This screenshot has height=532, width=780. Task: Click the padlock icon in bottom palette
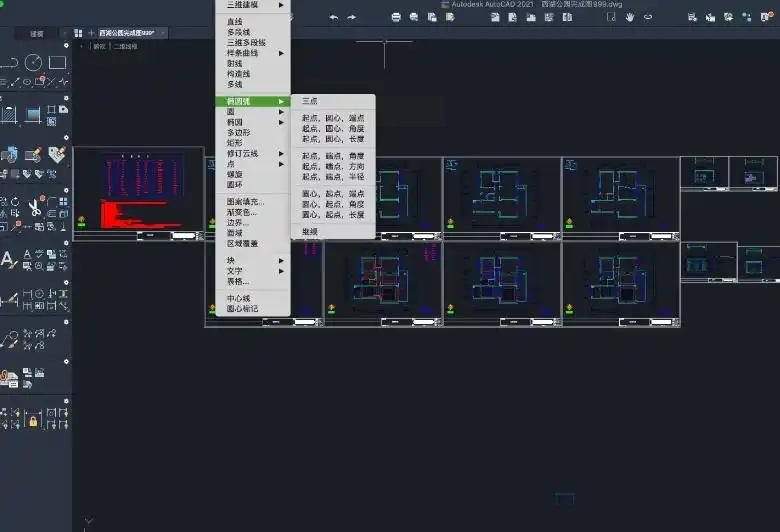(33, 422)
